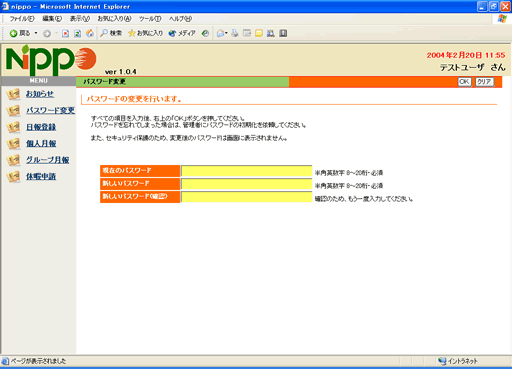
Task: Click the テストユーザ さん user name text
Action: [x=472, y=67]
